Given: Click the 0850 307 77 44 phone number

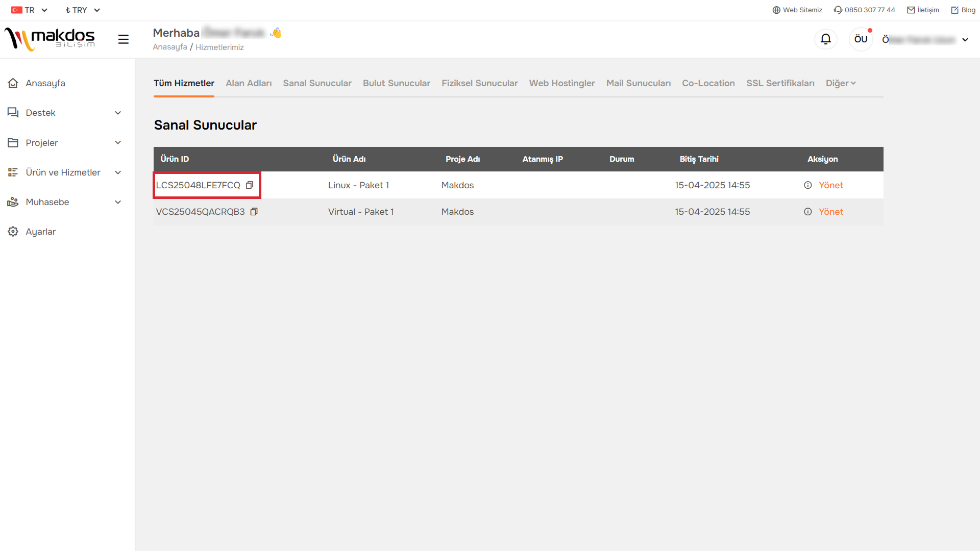Looking at the screenshot, I should (870, 10).
